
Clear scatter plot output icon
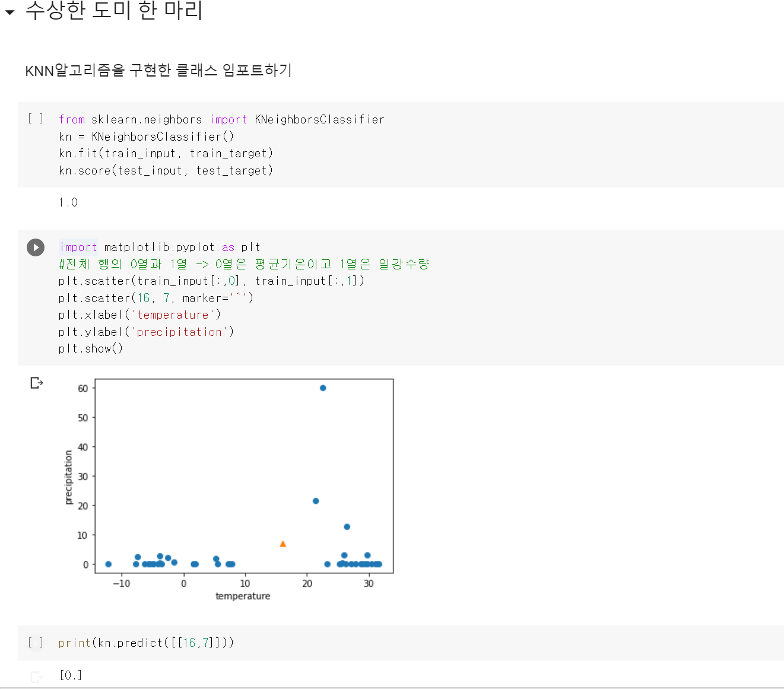click(x=37, y=383)
